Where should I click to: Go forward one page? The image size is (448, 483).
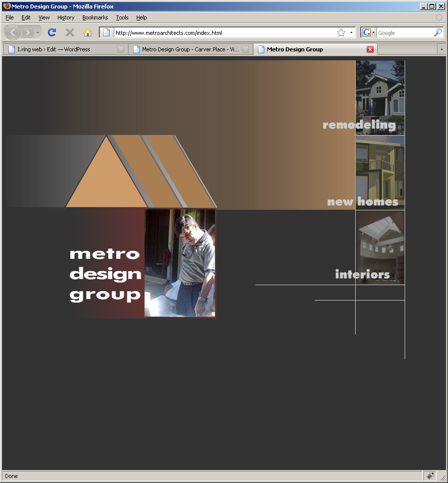pyautogui.click(x=28, y=32)
